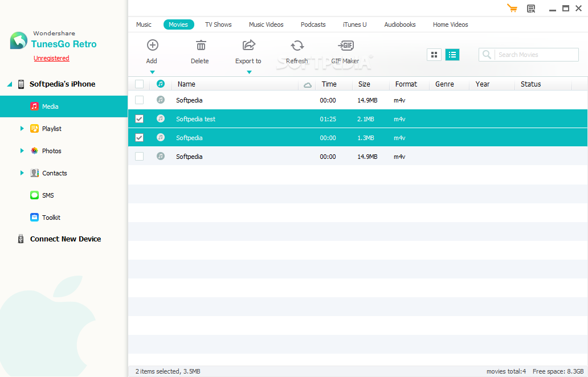Click the "Softpedia test" name cell

[x=196, y=119]
